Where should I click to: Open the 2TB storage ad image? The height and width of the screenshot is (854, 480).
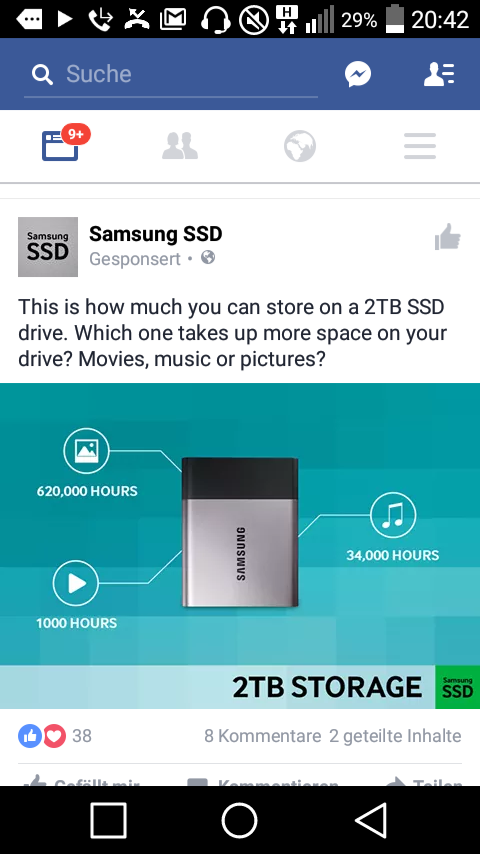tap(240, 546)
